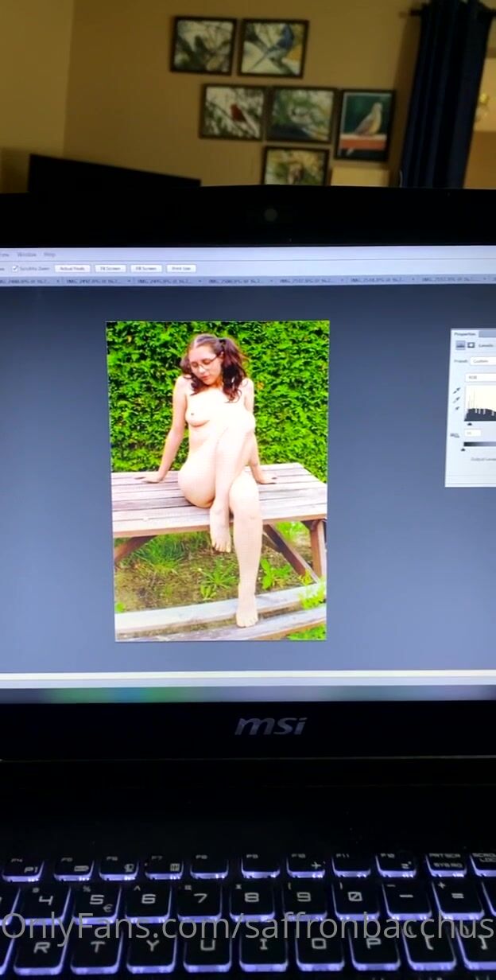Select the white point eyedropper in Levels

[458, 408]
